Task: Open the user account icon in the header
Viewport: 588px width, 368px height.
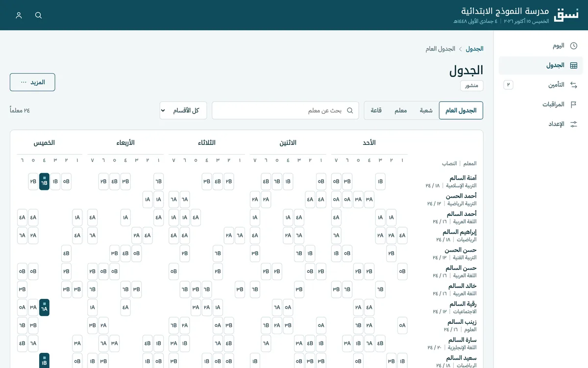Action: click(19, 15)
